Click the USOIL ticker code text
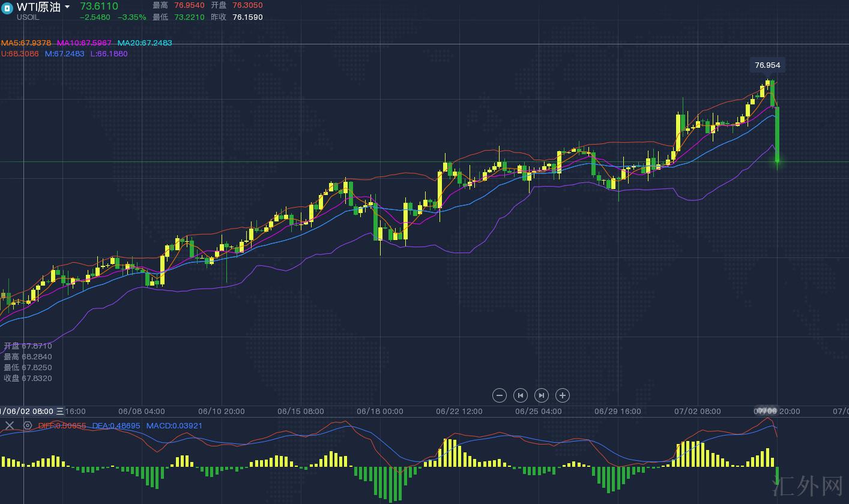 tap(28, 17)
